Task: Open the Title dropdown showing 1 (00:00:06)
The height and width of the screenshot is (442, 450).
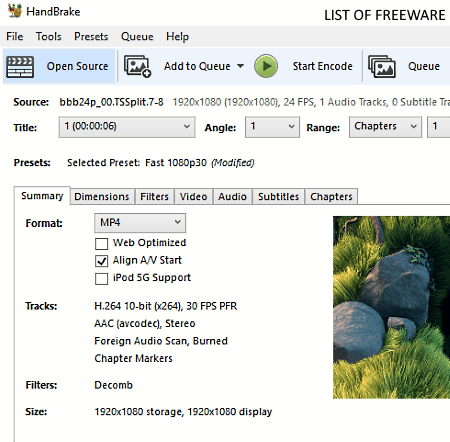Action: (x=127, y=127)
